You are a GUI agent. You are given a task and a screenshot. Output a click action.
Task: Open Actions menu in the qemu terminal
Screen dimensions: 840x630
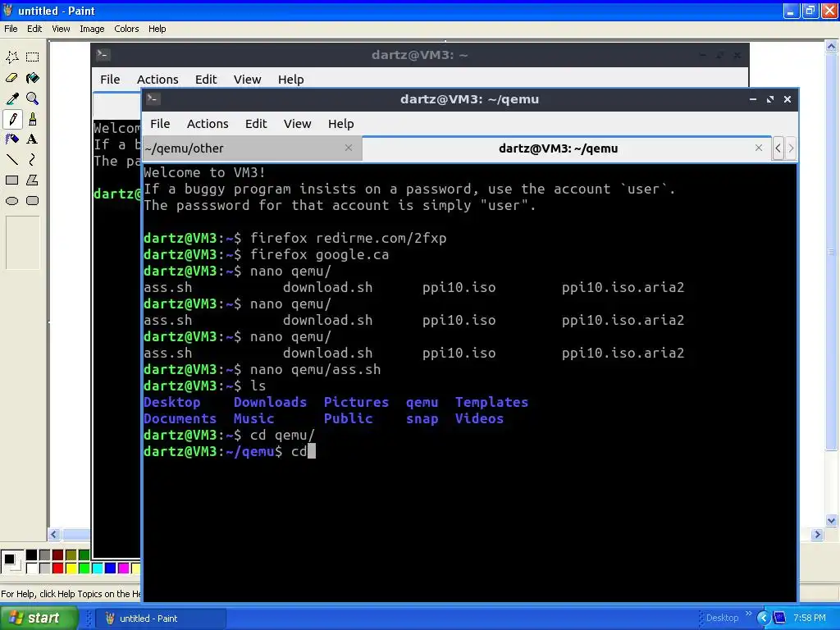click(x=208, y=124)
